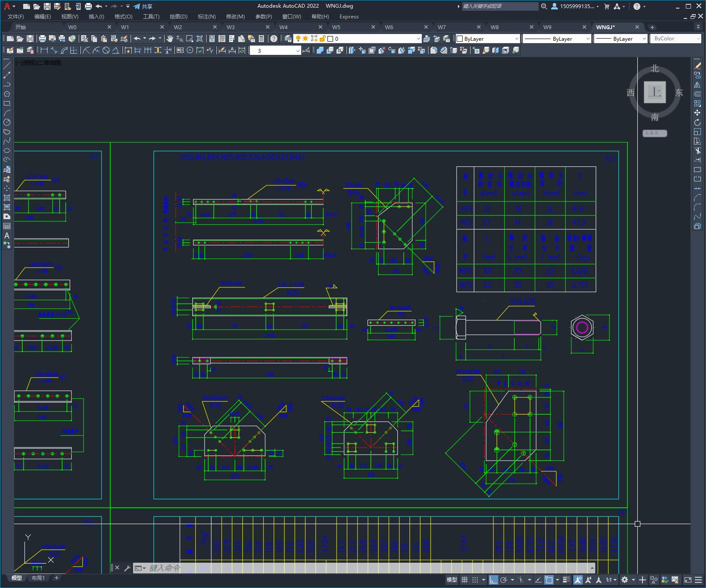This screenshot has height=588, width=706.
Task: Open the 文件(F) menu
Action: click(x=16, y=17)
